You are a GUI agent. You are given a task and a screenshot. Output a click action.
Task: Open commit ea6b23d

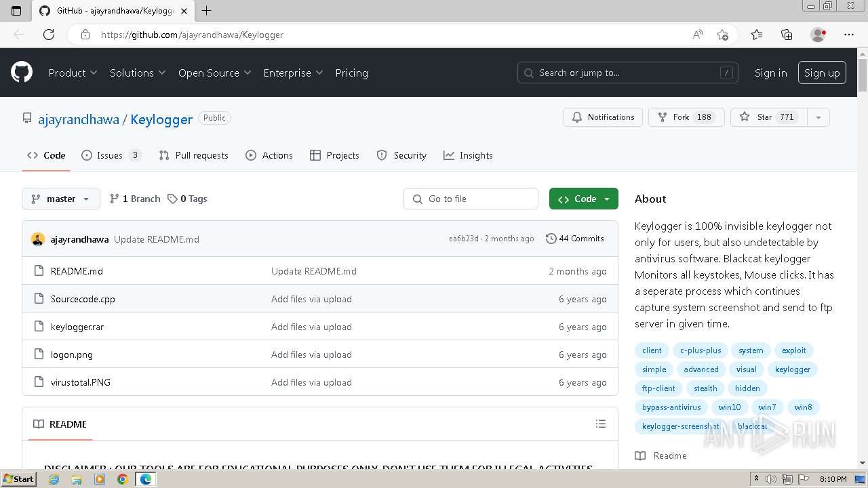click(x=464, y=239)
